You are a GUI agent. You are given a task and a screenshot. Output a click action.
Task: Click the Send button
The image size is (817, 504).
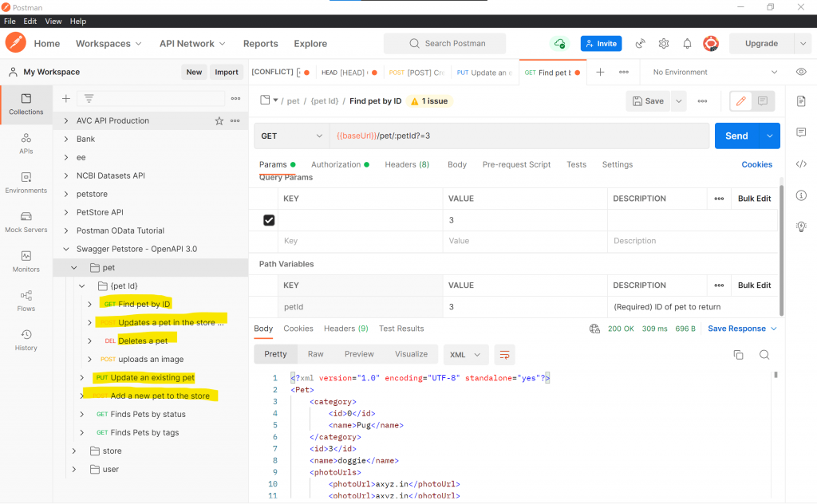pos(736,136)
